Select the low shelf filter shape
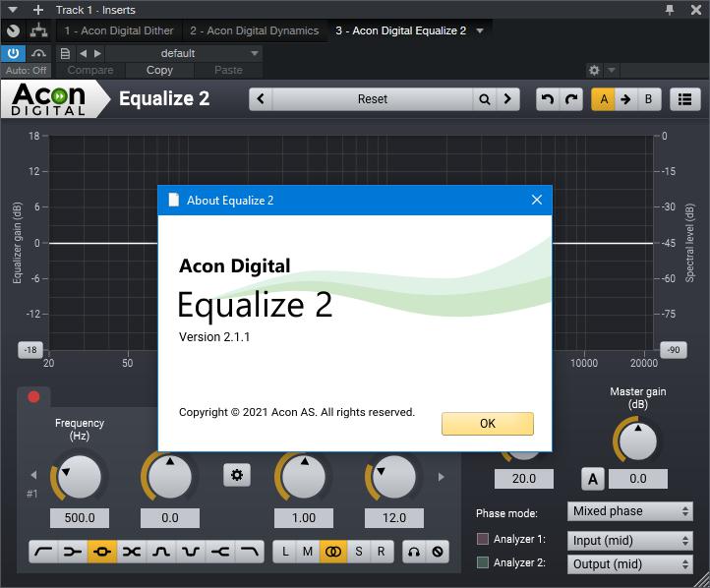 (x=73, y=552)
